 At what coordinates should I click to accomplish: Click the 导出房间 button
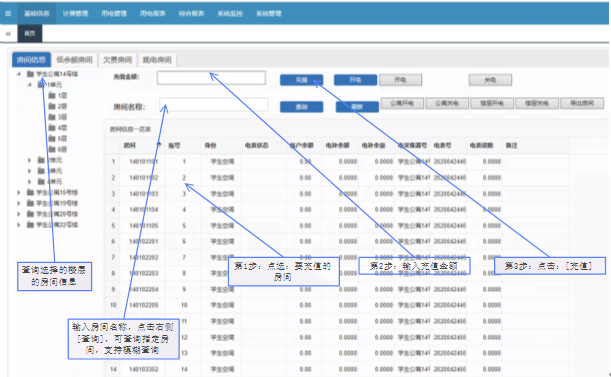point(582,103)
